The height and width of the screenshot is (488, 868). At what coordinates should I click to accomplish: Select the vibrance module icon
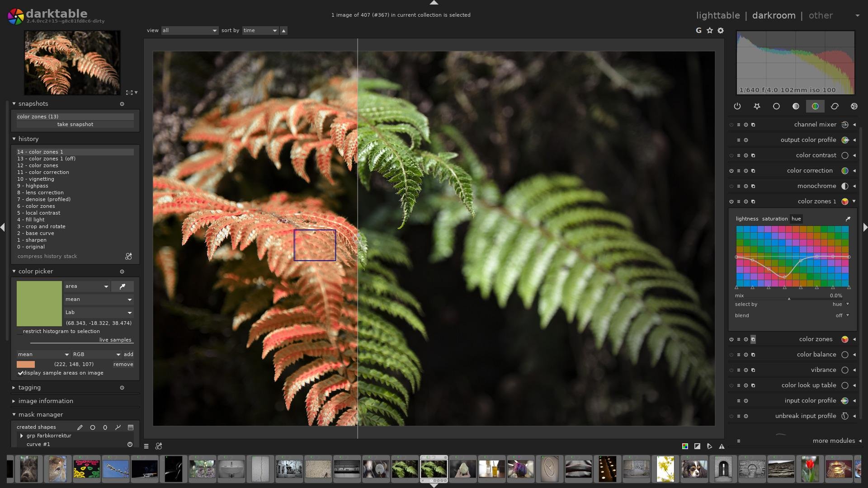tap(845, 371)
